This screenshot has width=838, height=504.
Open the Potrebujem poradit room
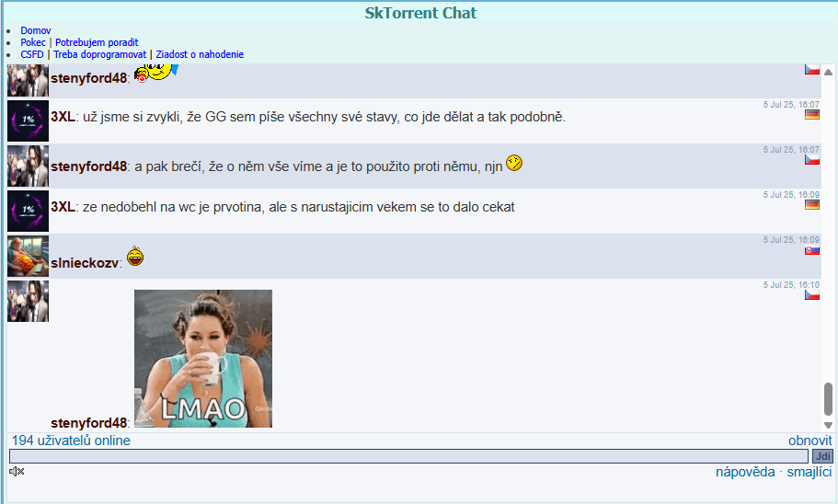pos(97,42)
